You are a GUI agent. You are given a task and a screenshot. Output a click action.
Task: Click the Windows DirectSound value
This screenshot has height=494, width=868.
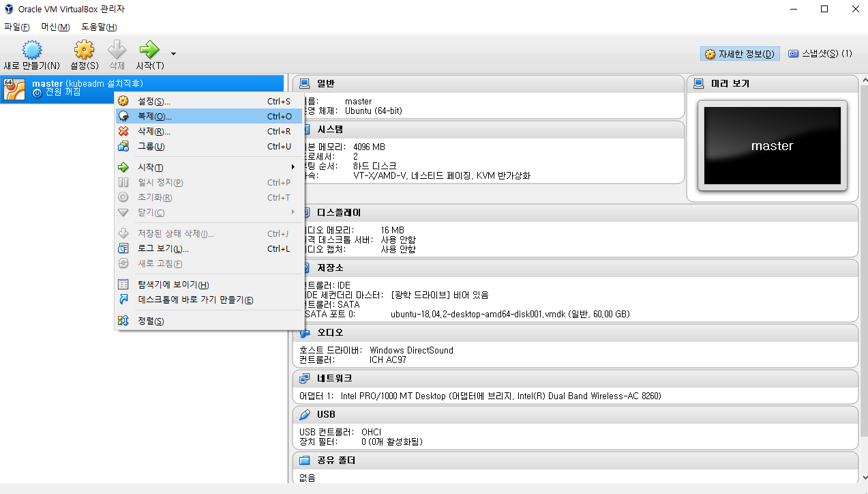(x=411, y=350)
